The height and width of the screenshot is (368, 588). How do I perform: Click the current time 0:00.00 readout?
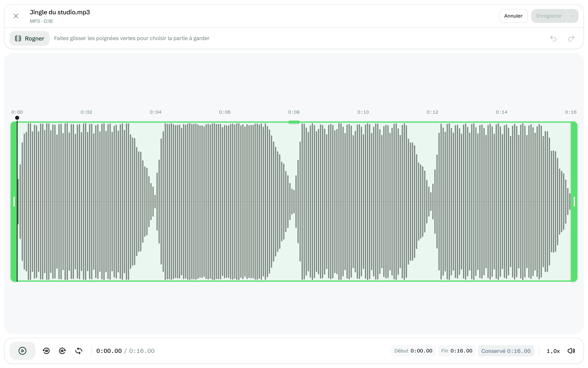tap(109, 351)
